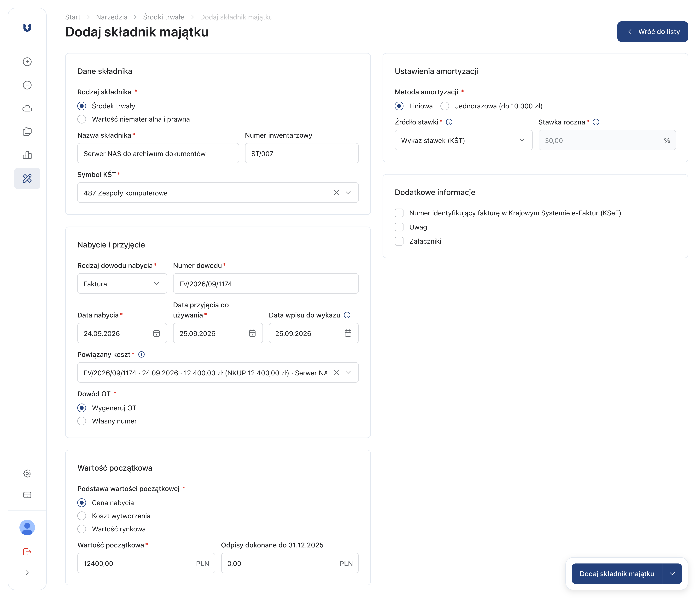Click Wróć do listy button

pyautogui.click(x=652, y=31)
